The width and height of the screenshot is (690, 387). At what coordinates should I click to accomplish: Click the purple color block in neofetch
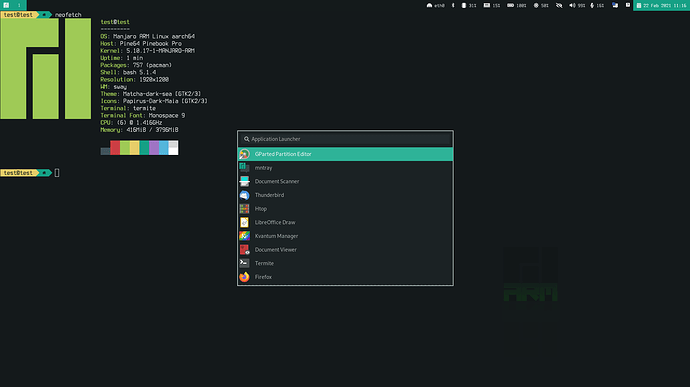pyautogui.click(x=154, y=147)
